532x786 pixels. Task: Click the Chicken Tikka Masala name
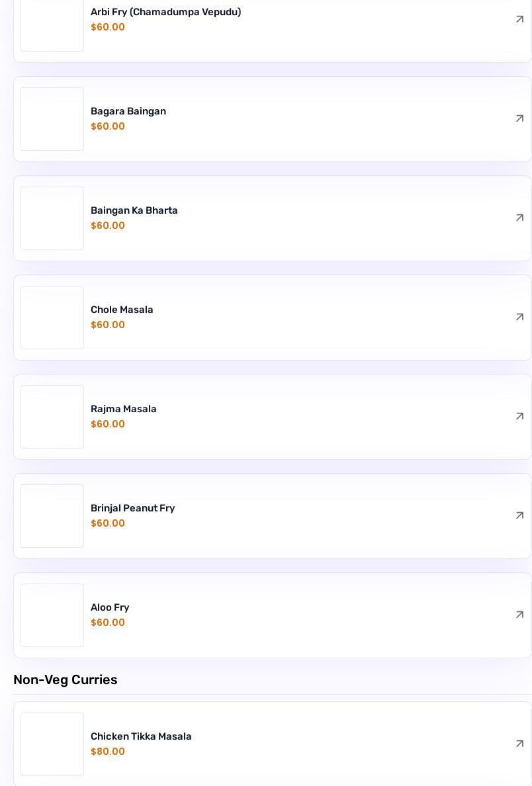[141, 736]
